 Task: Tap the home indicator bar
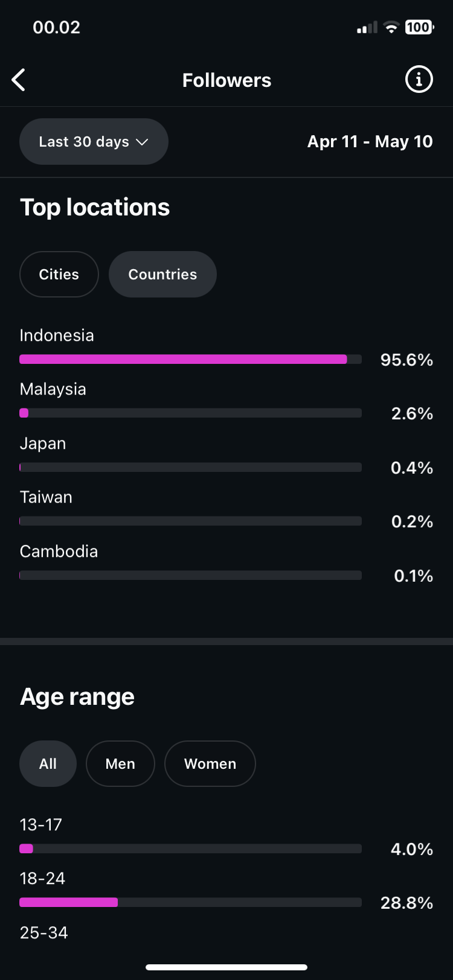point(226,967)
